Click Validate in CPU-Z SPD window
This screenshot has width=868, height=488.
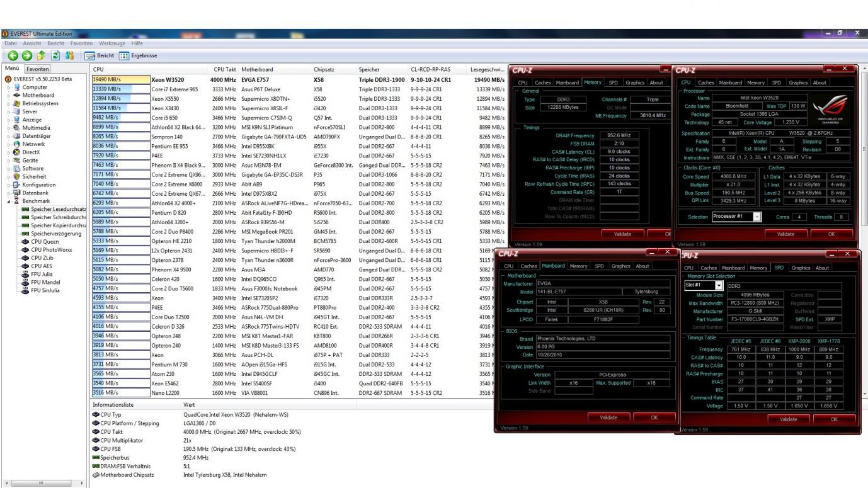[x=787, y=419]
